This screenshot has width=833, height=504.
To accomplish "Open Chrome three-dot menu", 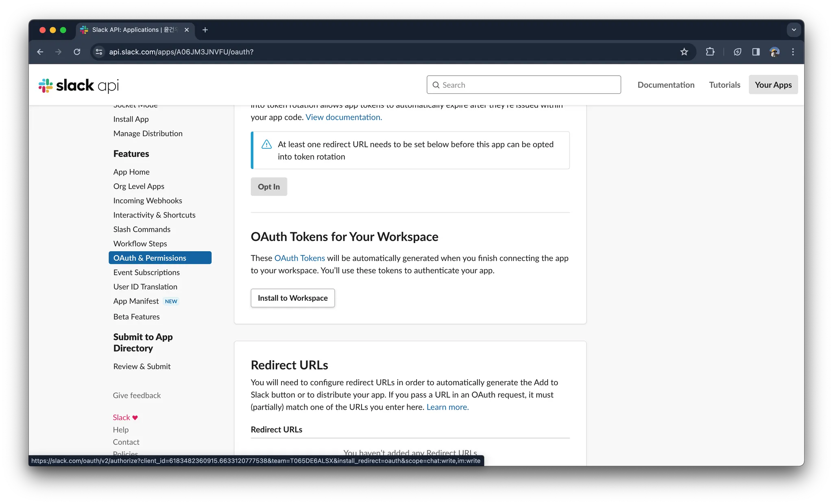I will point(793,52).
